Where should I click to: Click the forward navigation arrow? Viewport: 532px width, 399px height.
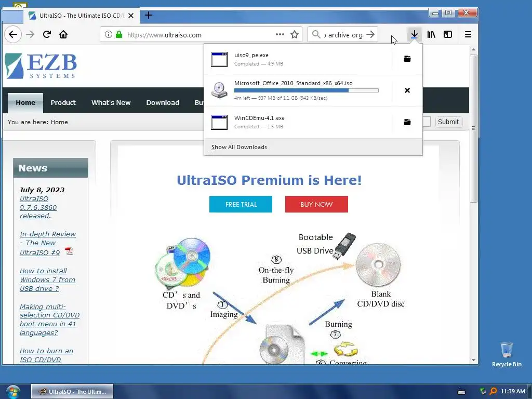tap(30, 34)
